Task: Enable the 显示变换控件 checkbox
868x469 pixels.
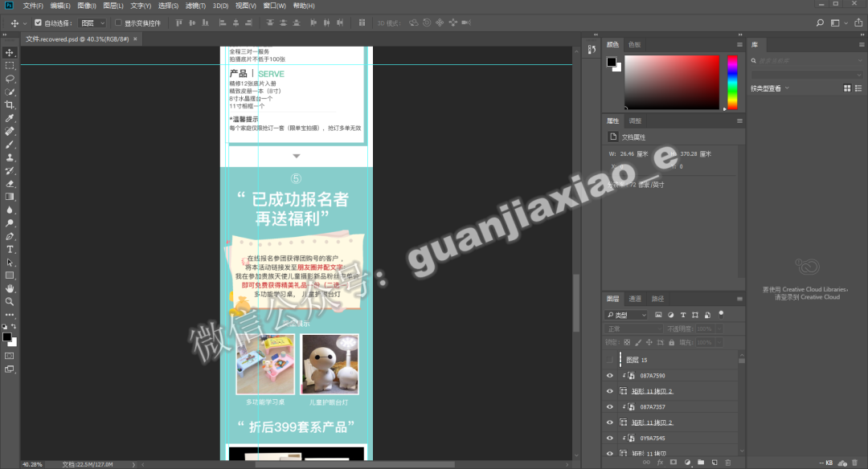Action: point(118,22)
